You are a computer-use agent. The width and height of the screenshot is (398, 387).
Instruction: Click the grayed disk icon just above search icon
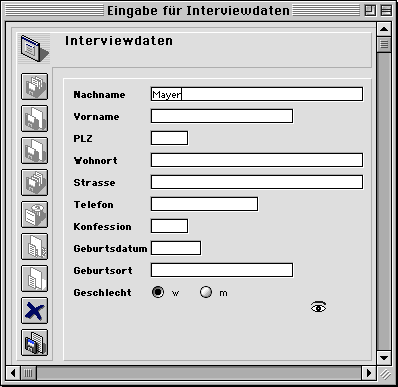[34, 183]
